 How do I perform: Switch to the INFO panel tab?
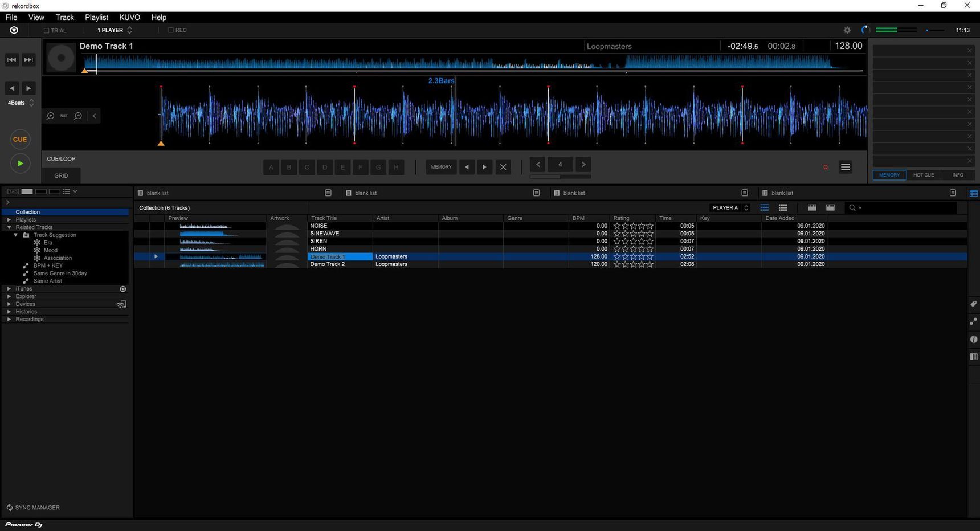coord(958,175)
